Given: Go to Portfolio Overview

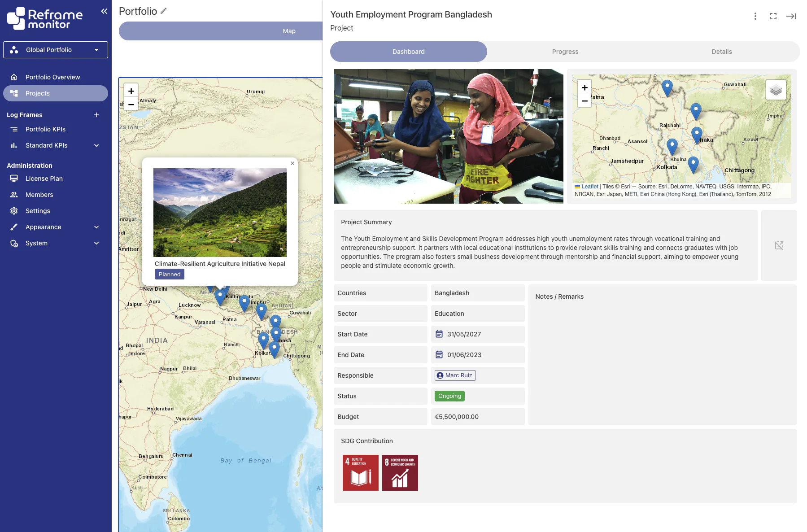Looking at the screenshot, I should 56,77.
